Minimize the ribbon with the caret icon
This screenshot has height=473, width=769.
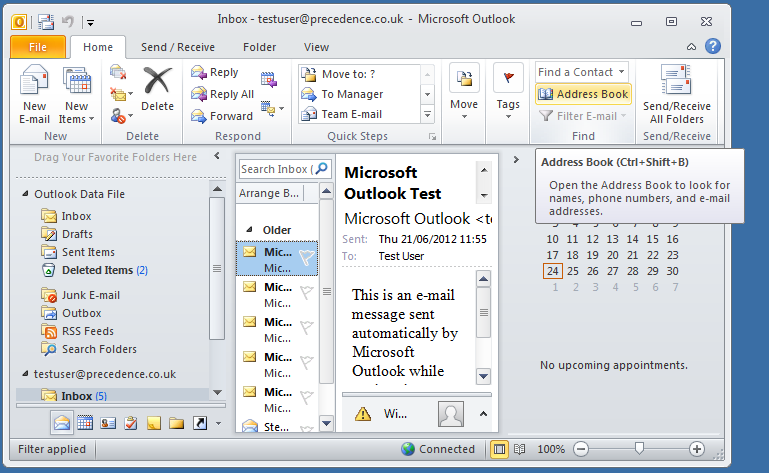(x=692, y=47)
